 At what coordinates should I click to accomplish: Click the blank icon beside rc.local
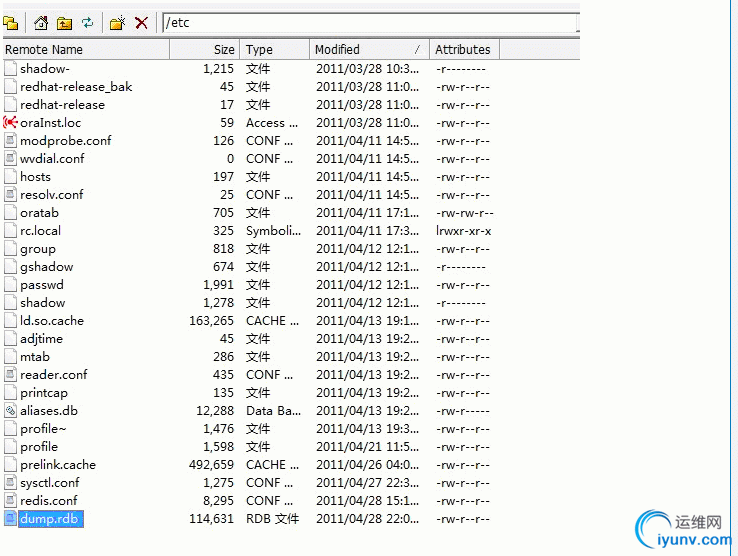click(x=10, y=231)
